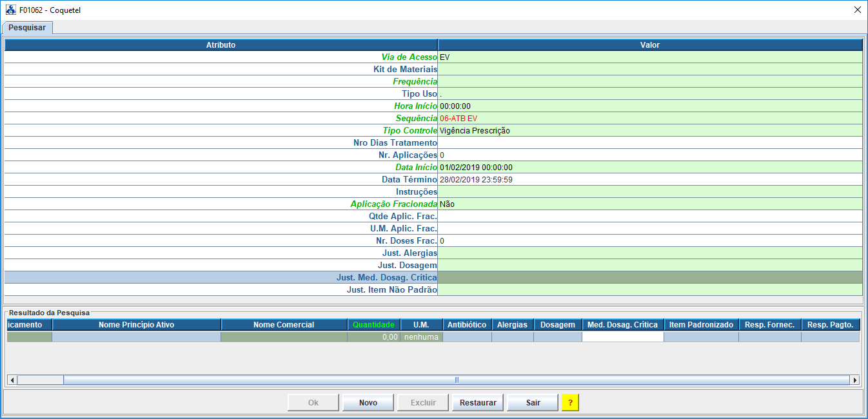Click the horizontal scrollbar left arrow
The image size is (868, 419).
click(x=12, y=380)
